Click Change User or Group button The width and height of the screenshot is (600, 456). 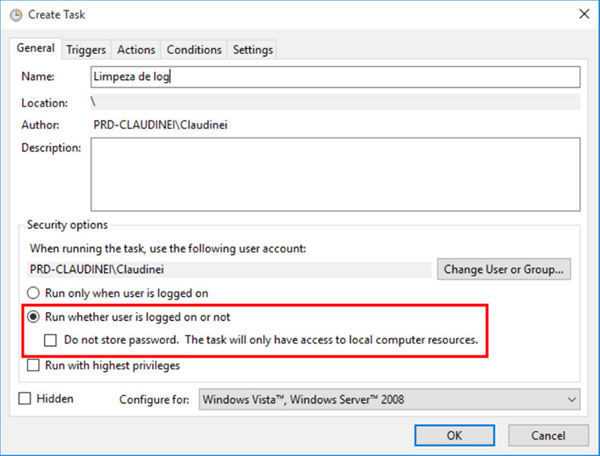pos(504,269)
